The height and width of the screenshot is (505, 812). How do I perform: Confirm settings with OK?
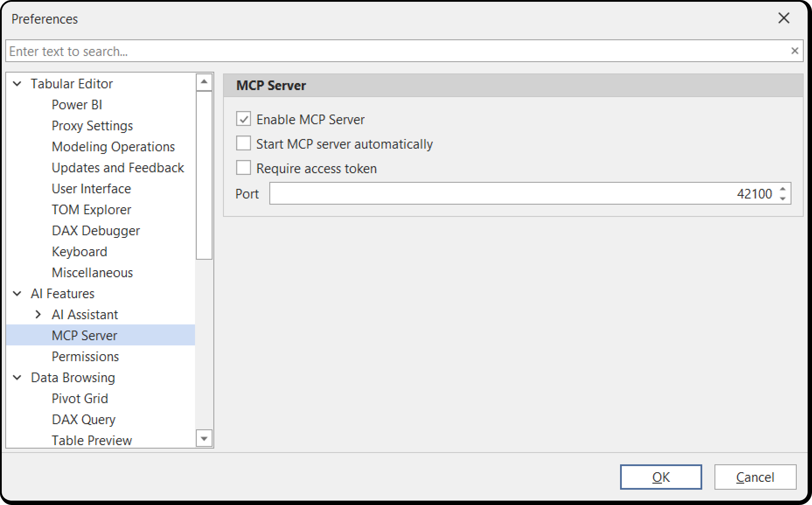[x=661, y=477]
